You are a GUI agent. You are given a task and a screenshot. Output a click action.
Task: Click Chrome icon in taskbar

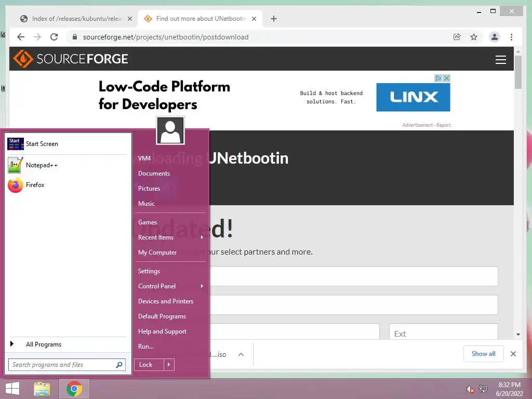coord(74,389)
